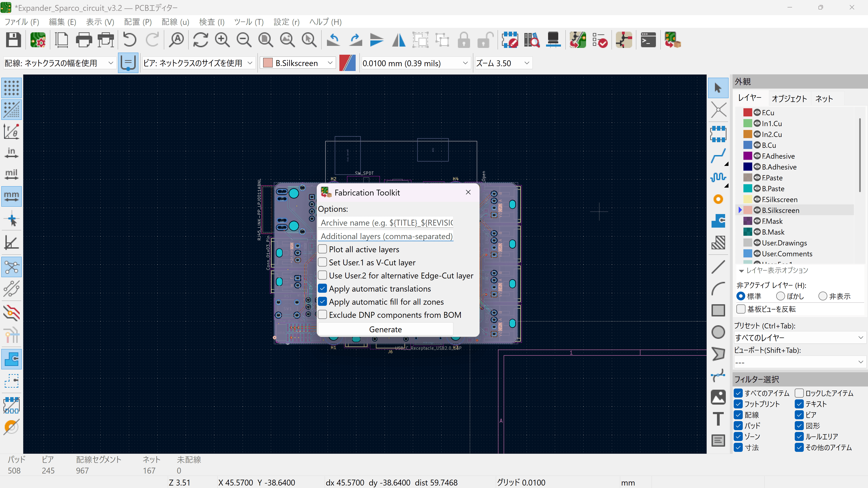Image resolution: width=868 pixels, height=488 pixels.
Task: Select the route tracks tool
Action: (718, 156)
